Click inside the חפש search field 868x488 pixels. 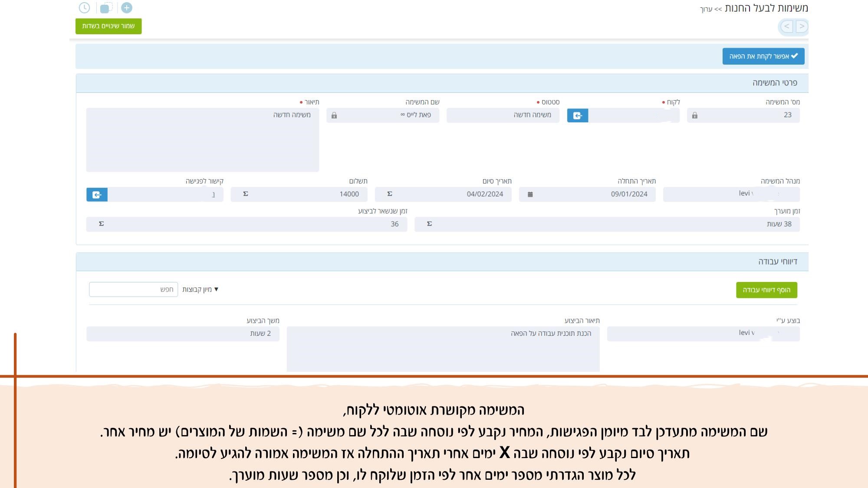133,289
